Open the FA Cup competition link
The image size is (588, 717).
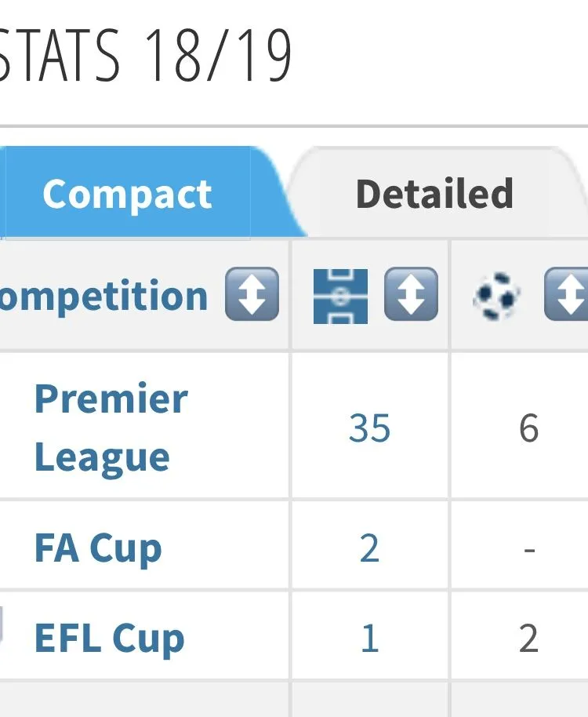98,548
